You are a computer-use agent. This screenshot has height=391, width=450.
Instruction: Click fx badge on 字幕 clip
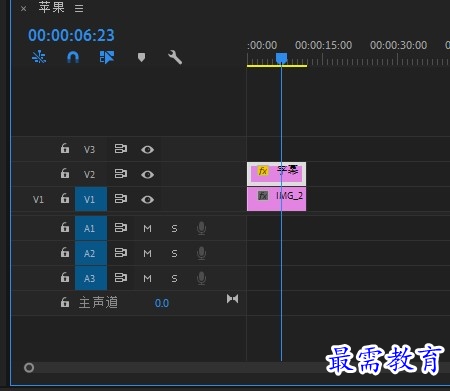tap(263, 171)
